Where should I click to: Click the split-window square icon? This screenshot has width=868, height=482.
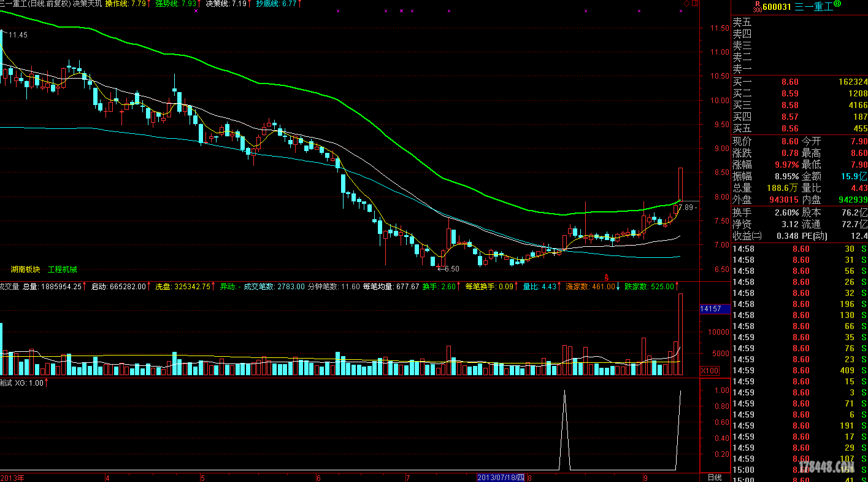(x=695, y=4)
